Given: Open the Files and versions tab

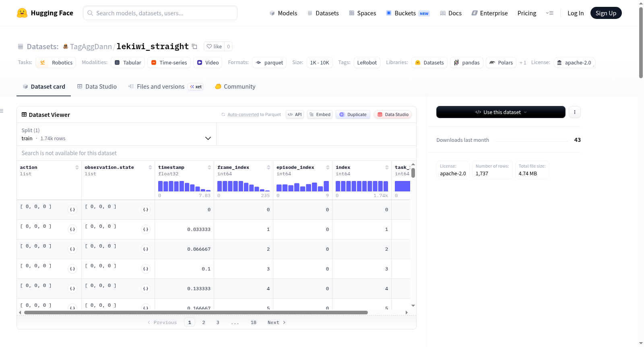Looking at the screenshot, I should [166, 87].
